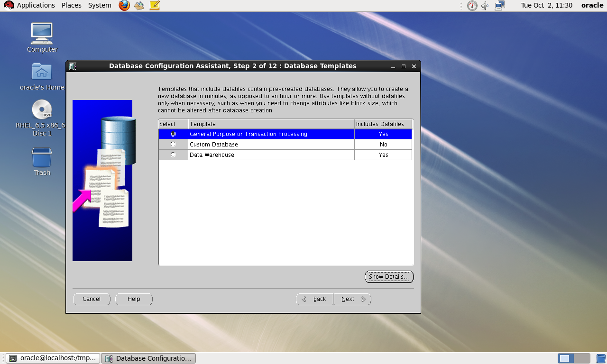Click the Help button
Screen dimensions: 607x364
pyautogui.click(x=134, y=299)
